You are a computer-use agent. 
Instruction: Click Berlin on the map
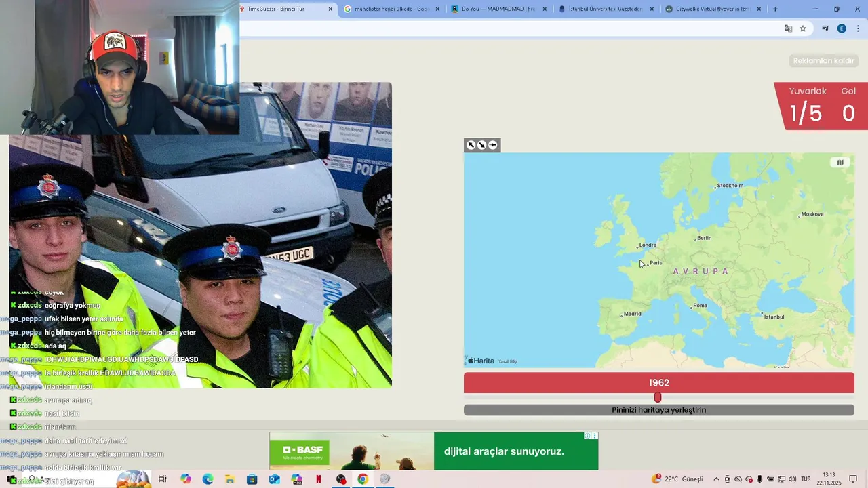tap(703, 238)
